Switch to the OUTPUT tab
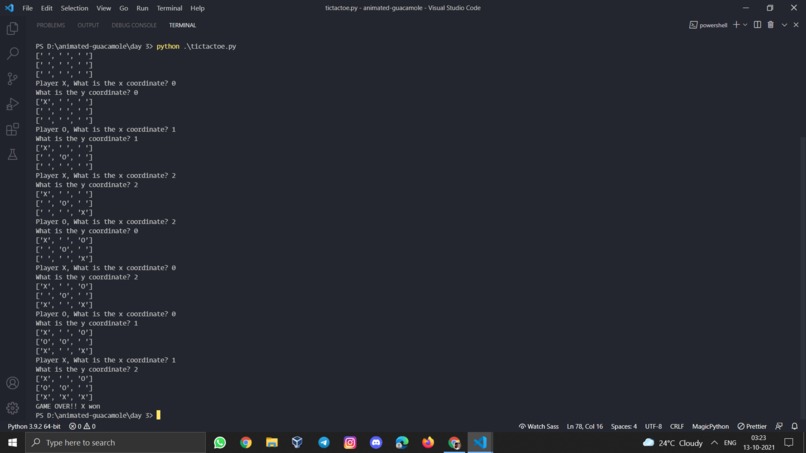This screenshot has height=453, width=806. (88, 25)
